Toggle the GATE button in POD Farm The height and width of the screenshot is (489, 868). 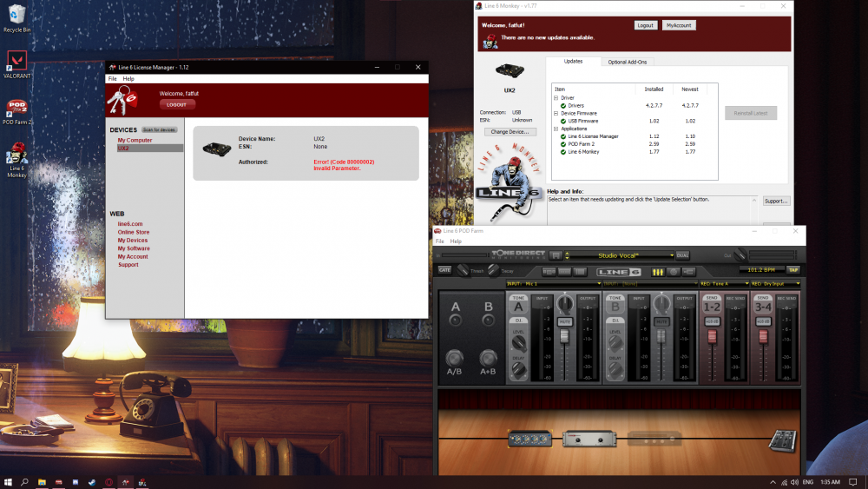click(x=444, y=270)
